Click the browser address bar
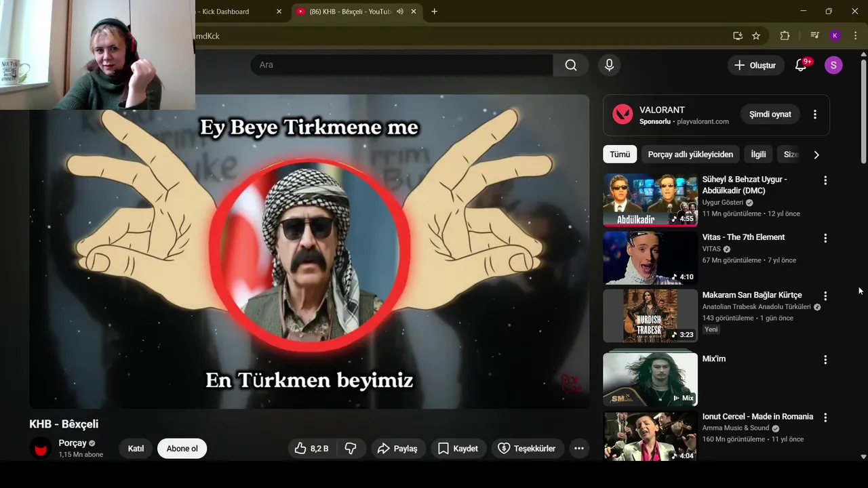Image resolution: width=868 pixels, height=488 pixels. point(461,36)
